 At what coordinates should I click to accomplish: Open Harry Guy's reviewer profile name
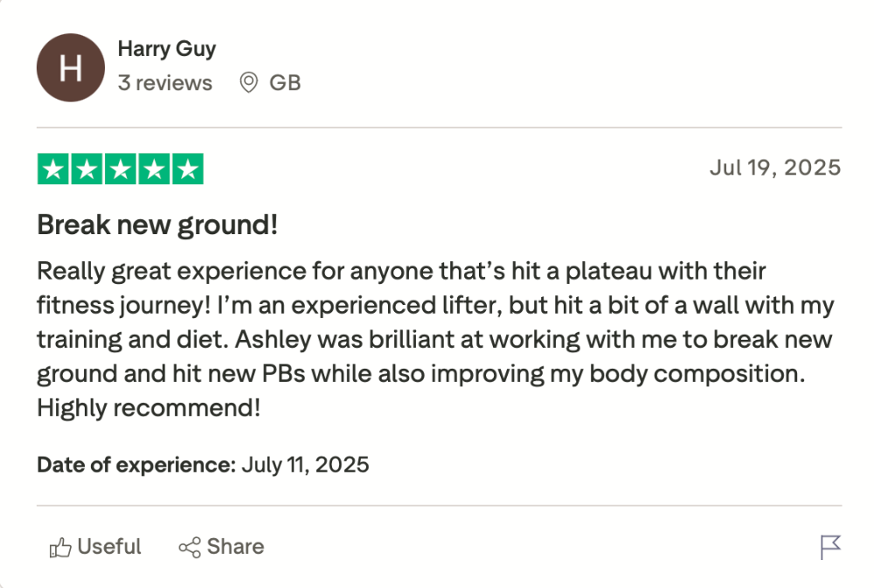(x=166, y=50)
